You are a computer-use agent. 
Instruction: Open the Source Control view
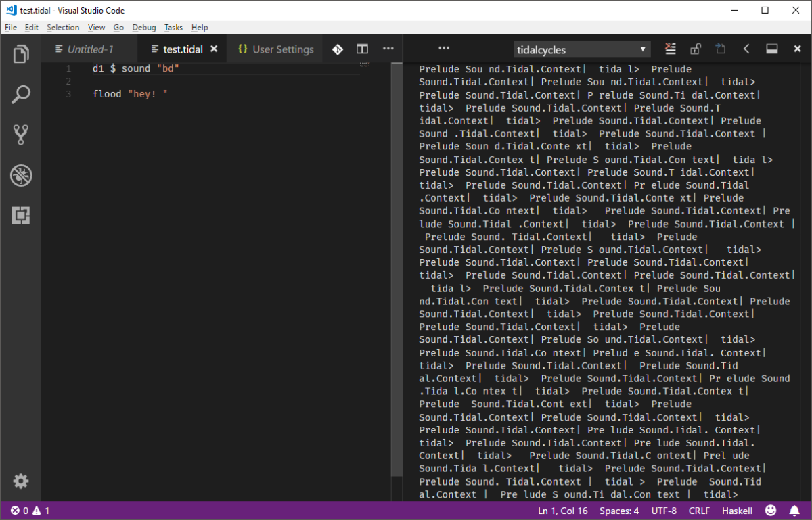click(21, 135)
